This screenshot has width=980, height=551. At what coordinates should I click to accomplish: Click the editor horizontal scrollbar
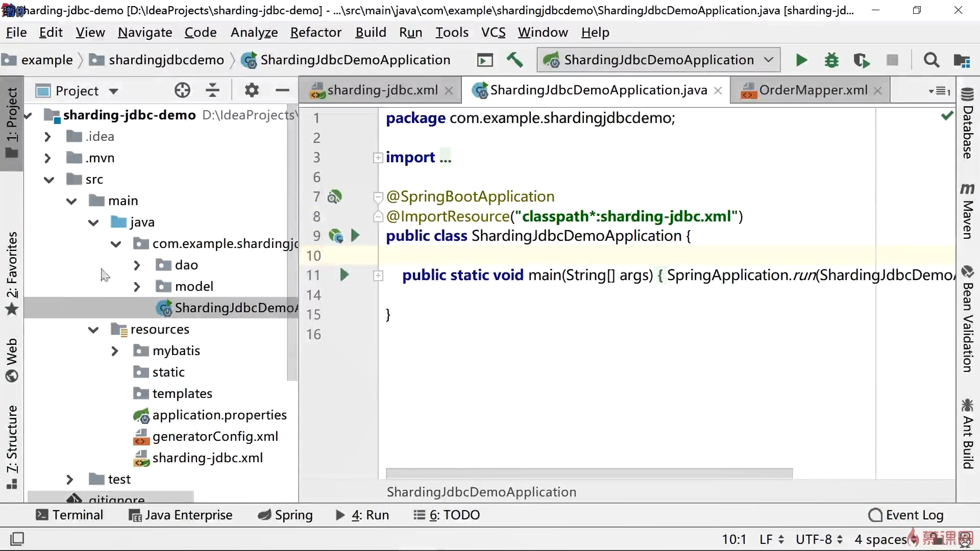[589, 473]
